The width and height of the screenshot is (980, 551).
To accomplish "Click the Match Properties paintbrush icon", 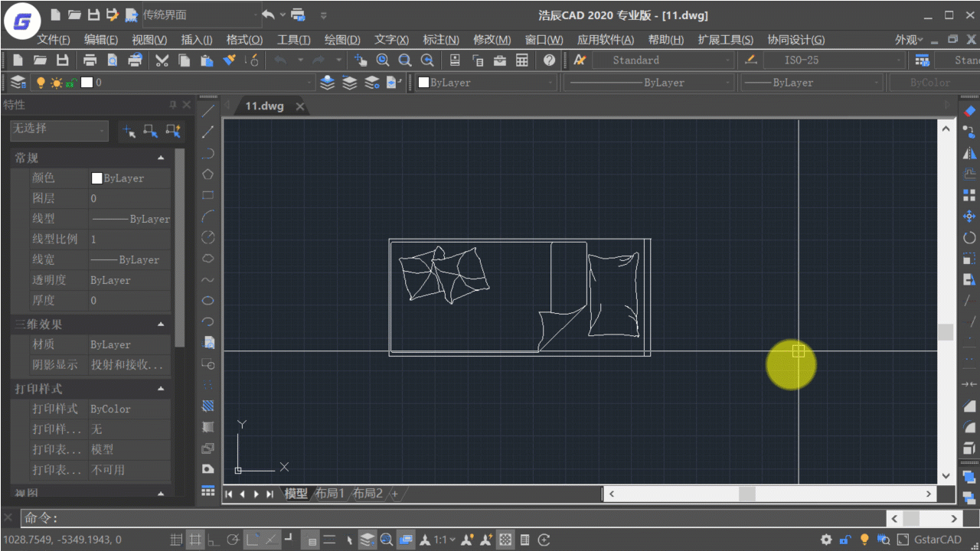I will [229, 60].
